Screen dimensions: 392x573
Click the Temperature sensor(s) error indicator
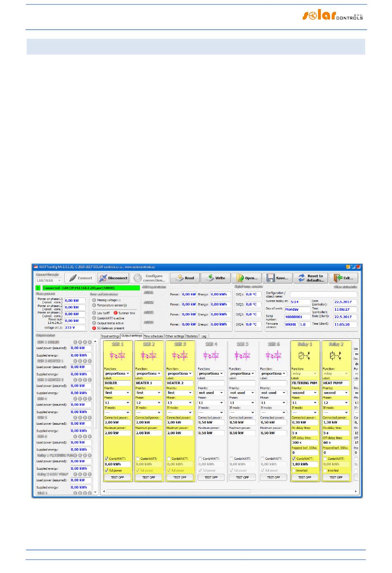point(94,305)
